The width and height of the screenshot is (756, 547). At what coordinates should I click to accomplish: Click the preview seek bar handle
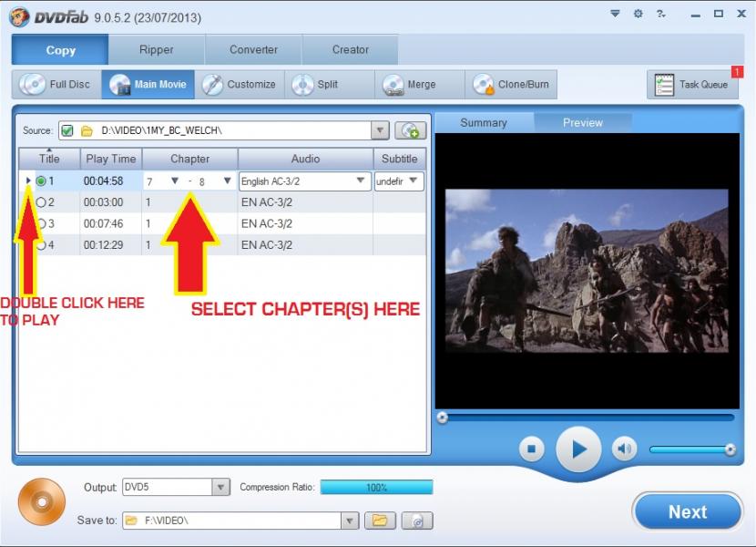coord(442,418)
